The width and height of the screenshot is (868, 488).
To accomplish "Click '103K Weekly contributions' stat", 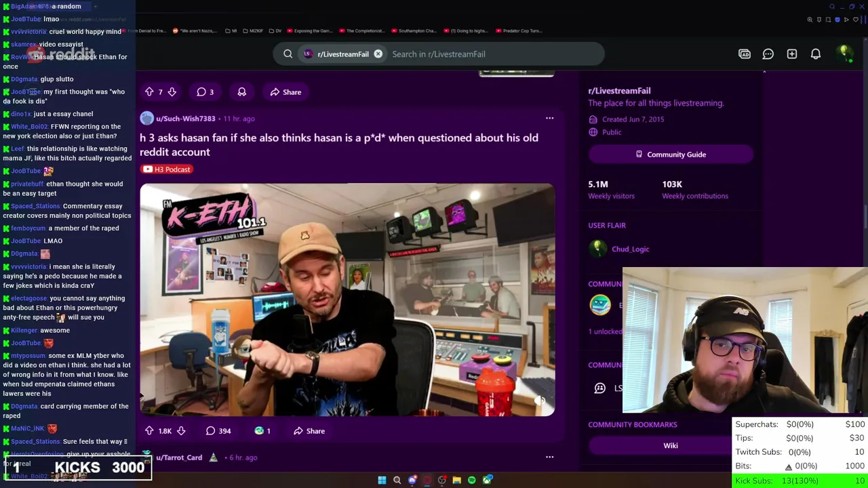I will point(695,190).
